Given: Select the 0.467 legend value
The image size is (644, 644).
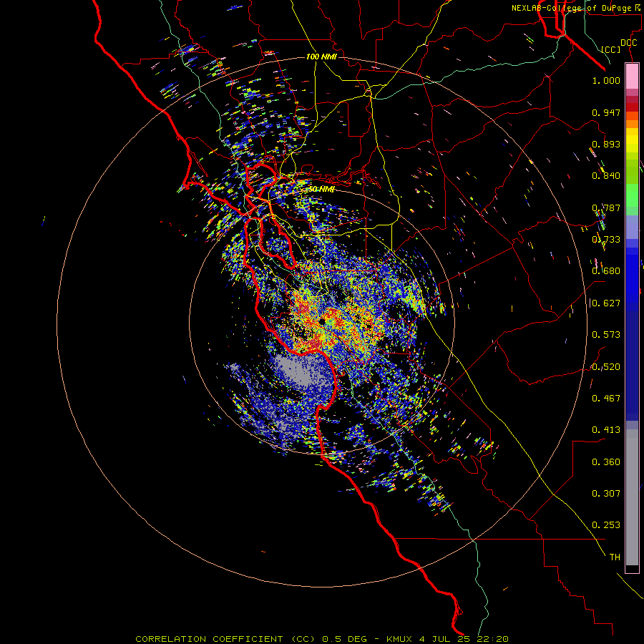Looking at the screenshot, I should click(606, 399).
